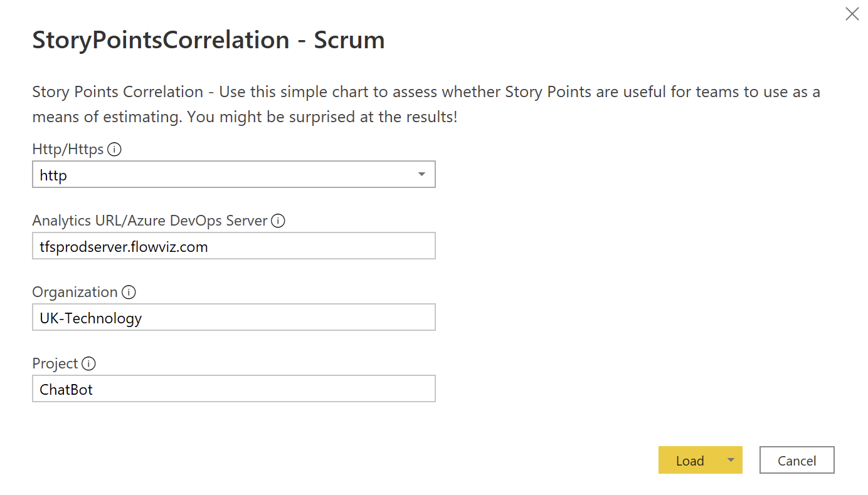Click the Project label text
This screenshot has width=868, height=495.
pyautogui.click(x=55, y=364)
